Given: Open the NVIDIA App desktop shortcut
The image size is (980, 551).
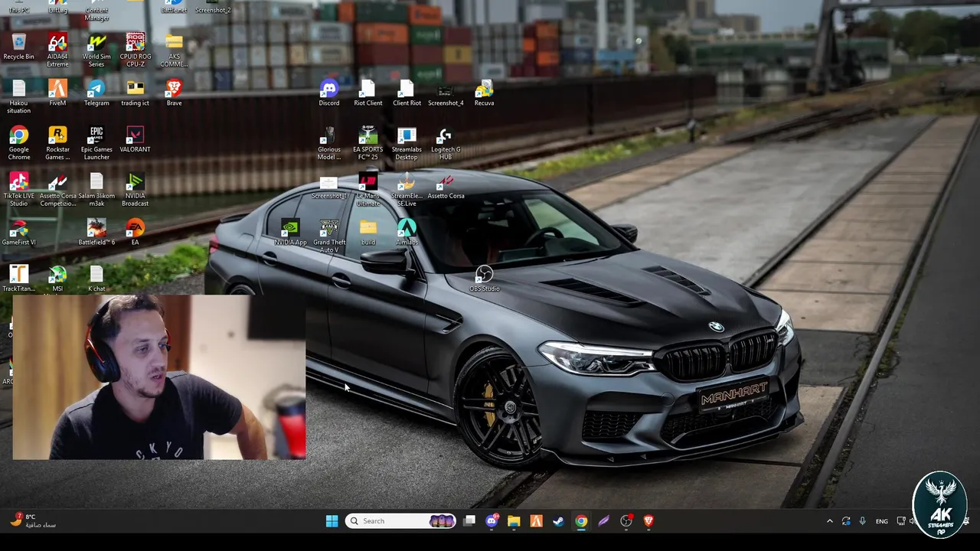Looking at the screenshot, I should point(290,233).
